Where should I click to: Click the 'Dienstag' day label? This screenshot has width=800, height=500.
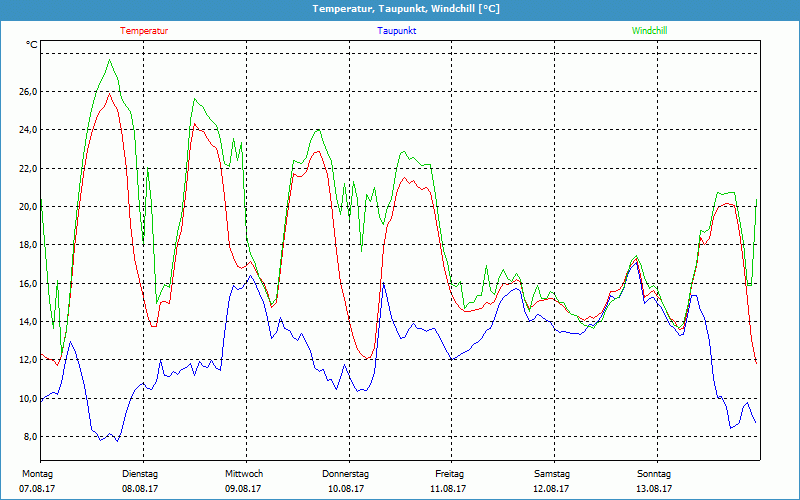coord(140,474)
